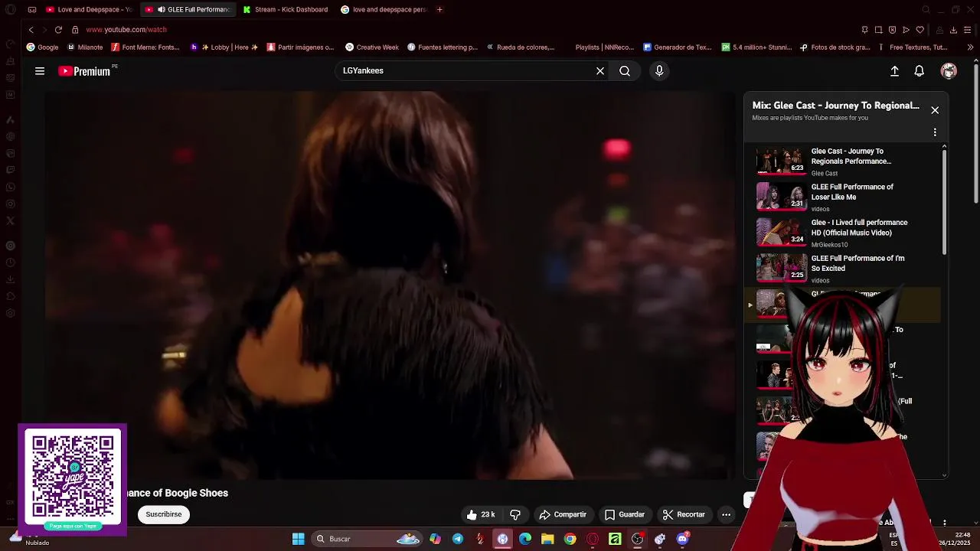Open Microsoft Edge from taskbar
Viewport: 980px width, 551px height.
[525, 539]
